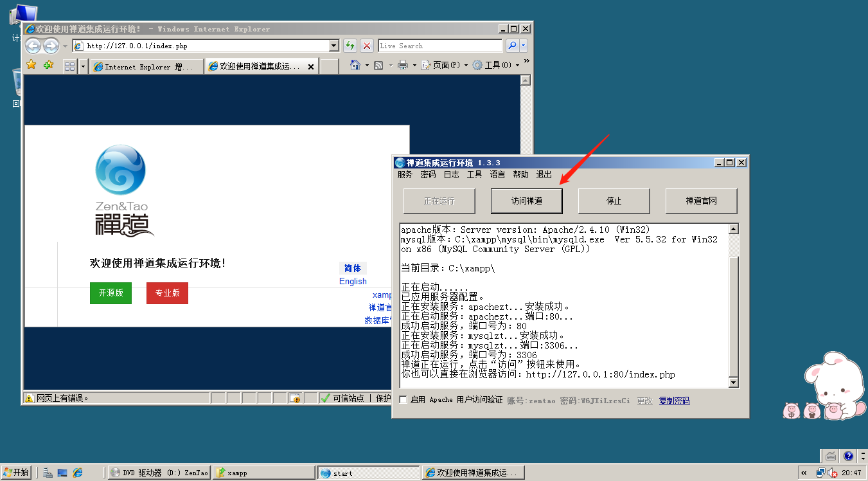Click the 访问禅道 button
Viewport: 868px width, 481px height.
(527, 201)
